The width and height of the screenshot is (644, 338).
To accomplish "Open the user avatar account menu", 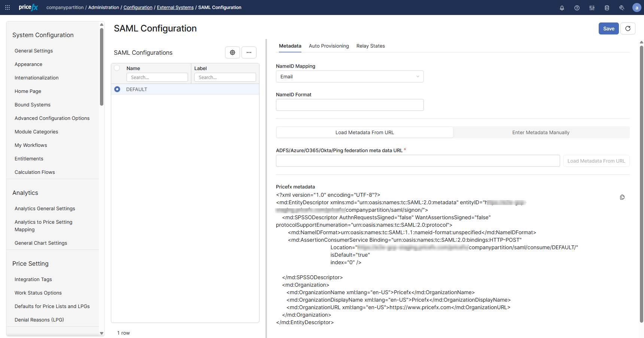I will coord(637,7).
